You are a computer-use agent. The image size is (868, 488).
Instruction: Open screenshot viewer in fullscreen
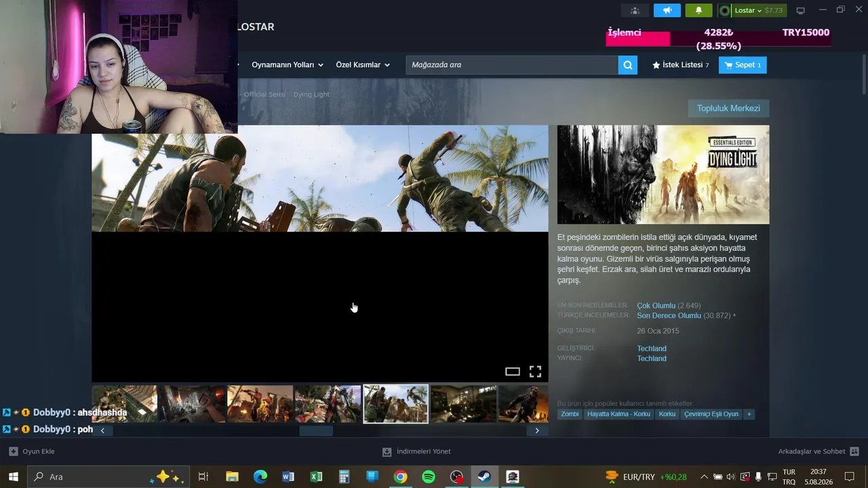pos(535,371)
